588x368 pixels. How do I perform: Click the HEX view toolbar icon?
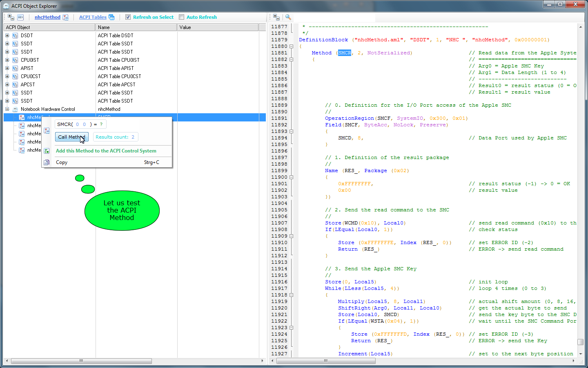pyautogui.click(x=20, y=17)
